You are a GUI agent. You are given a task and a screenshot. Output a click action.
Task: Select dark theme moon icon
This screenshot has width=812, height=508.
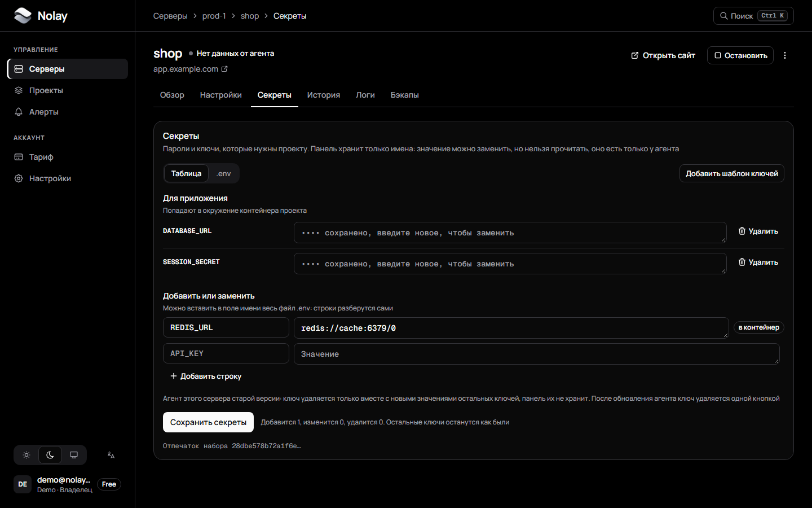point(50,455)
